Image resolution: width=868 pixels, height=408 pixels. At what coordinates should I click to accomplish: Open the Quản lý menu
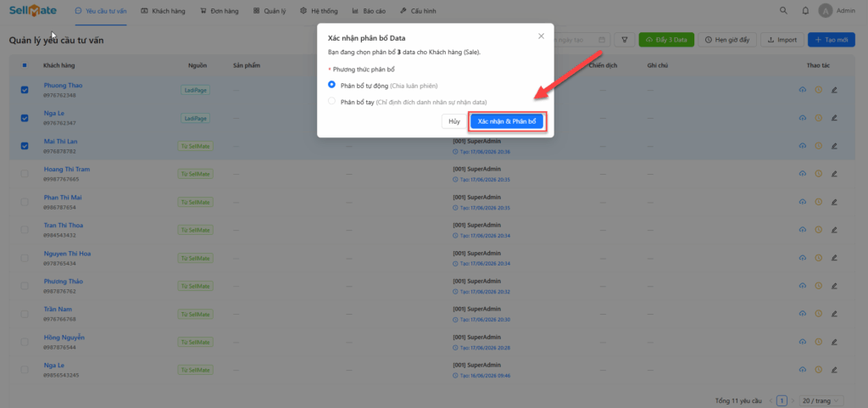tap(270, 10)
